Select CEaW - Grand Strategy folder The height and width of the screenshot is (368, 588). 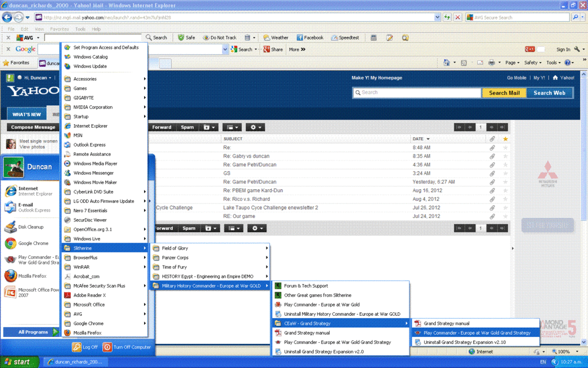[x=341, y=323]
